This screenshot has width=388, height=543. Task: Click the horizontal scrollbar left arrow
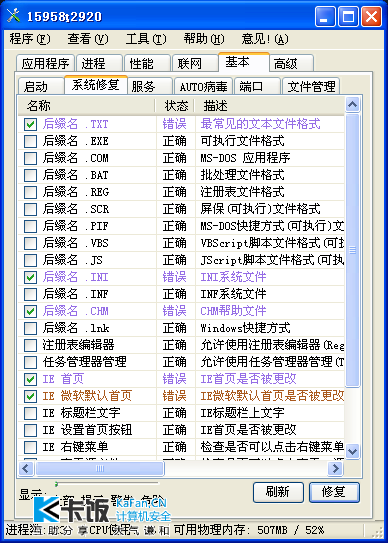pyautogui.click(x=25, y=469)
